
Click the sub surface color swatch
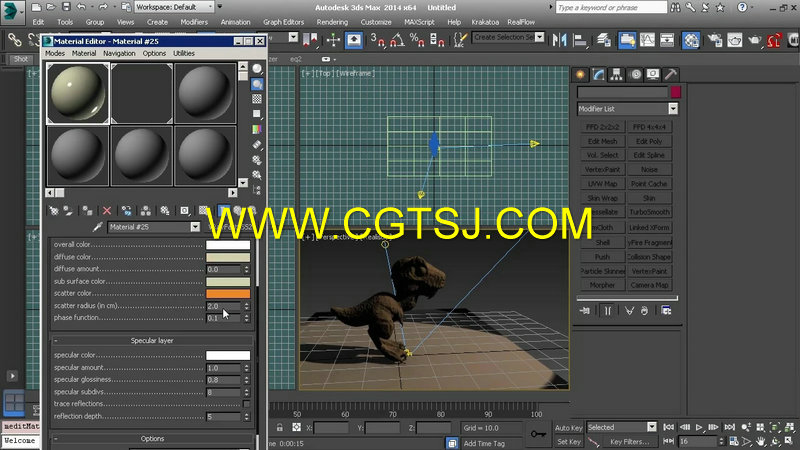(228, 282)
